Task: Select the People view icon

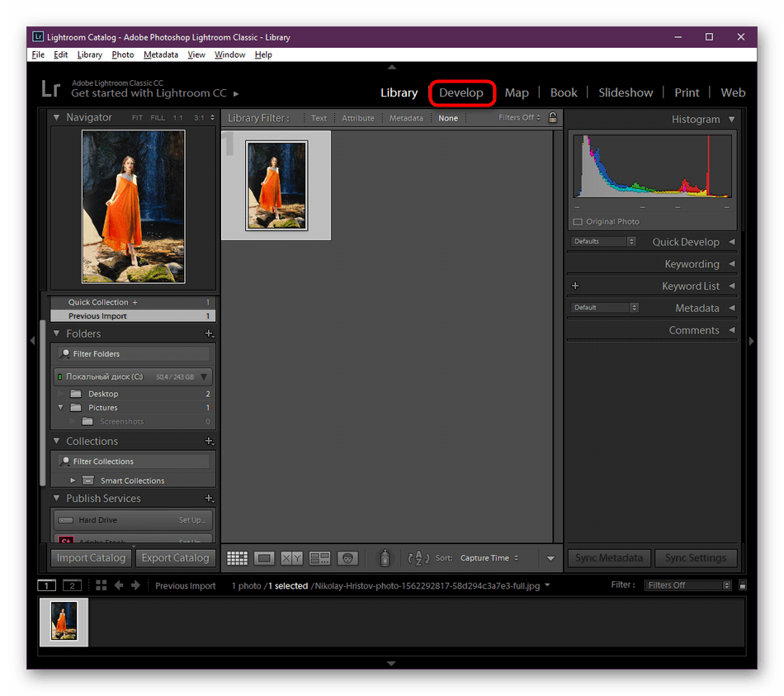Action: 347,558
